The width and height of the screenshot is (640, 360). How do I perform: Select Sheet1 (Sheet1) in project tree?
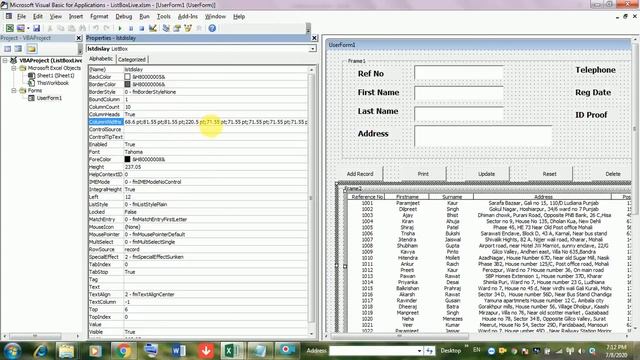pyautogui.click(x=56, y=76)
